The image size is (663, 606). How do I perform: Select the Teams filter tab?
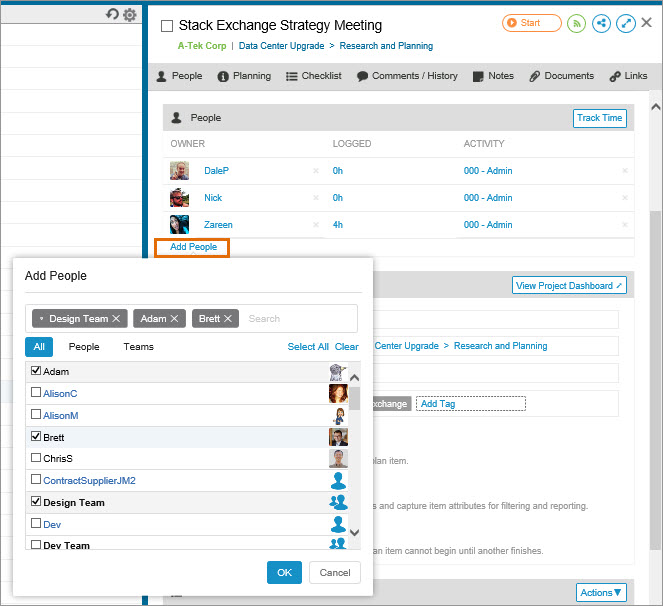point(138,347)
